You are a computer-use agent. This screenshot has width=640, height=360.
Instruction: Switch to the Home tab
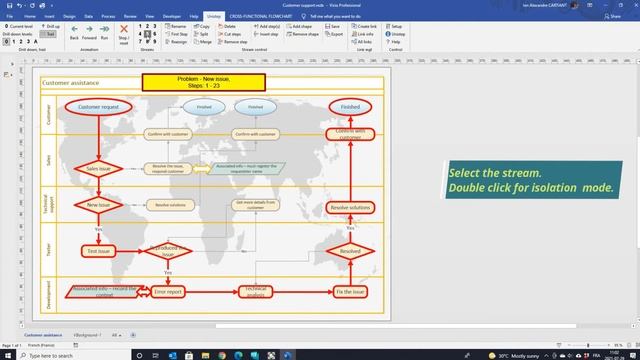coord(30,16)
